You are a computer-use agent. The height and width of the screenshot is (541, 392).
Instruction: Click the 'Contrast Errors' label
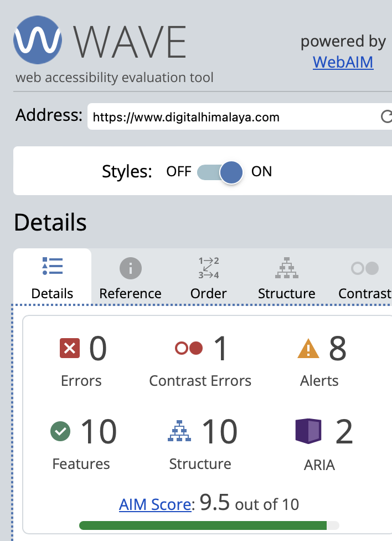[200, 381]
